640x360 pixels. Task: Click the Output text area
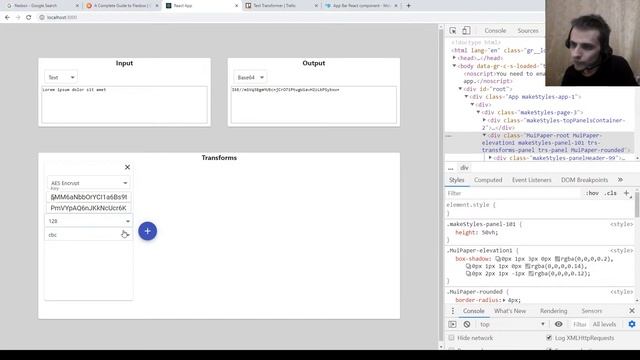[314, 104]
